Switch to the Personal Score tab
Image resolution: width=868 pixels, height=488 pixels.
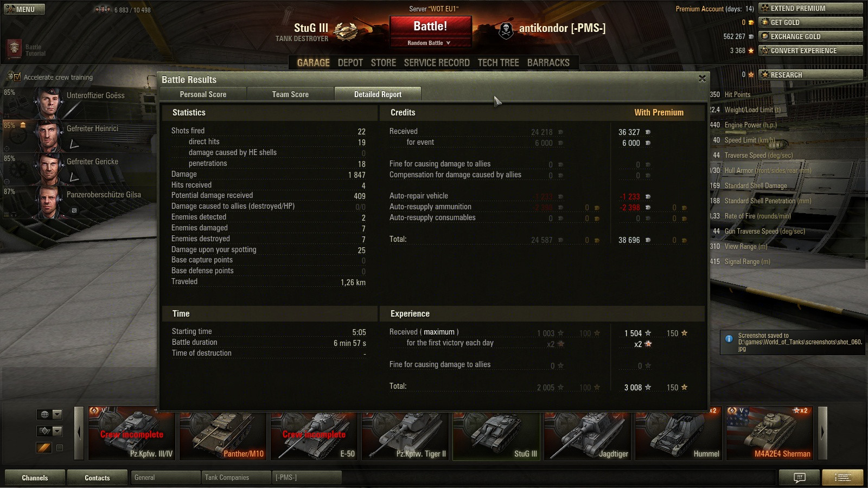tap(203, 94)
